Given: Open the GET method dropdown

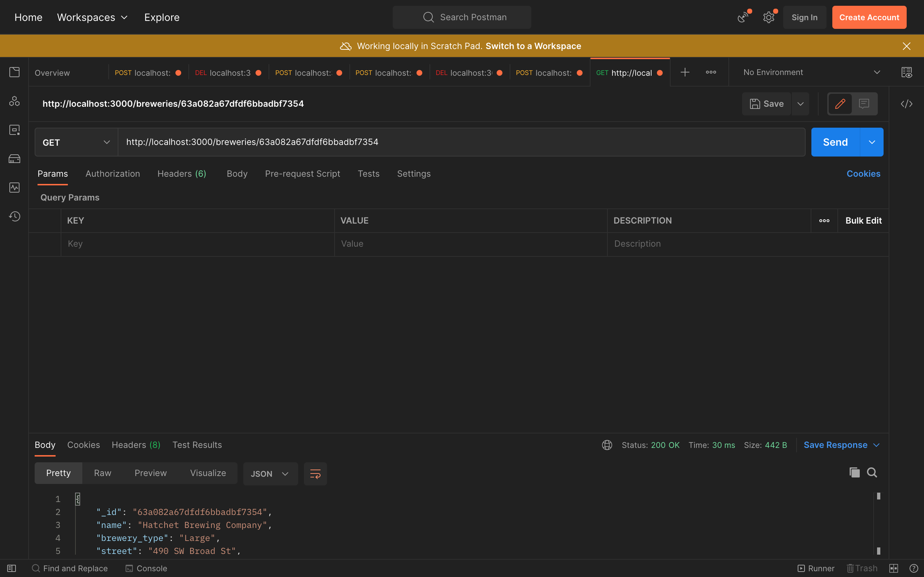Looking at the screenshot, I should [76, 142].
